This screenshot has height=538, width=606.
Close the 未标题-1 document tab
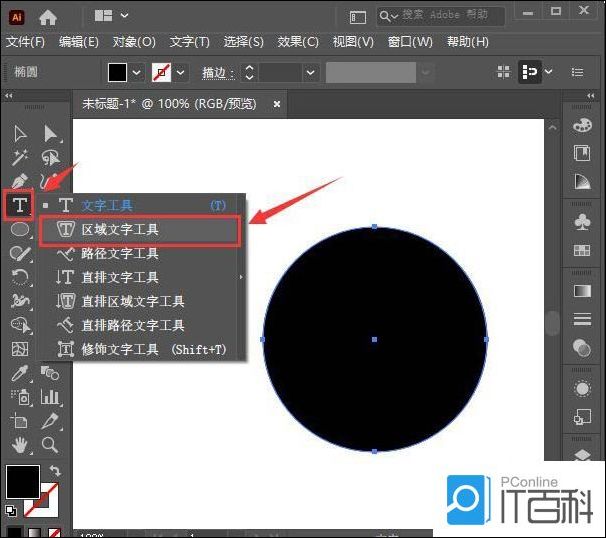(277, 104)
